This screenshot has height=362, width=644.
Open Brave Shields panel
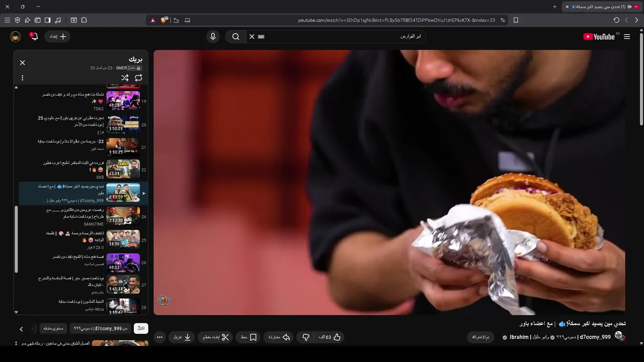tap(164, 20)
